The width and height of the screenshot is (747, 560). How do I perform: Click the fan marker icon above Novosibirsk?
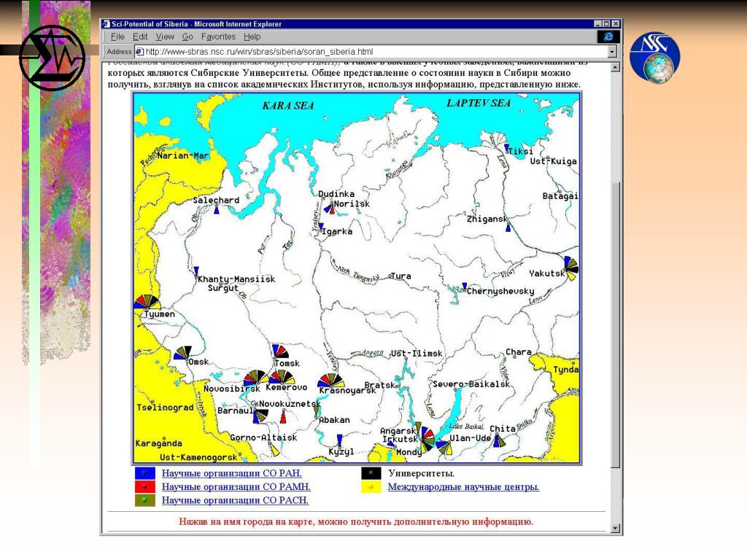256,378
